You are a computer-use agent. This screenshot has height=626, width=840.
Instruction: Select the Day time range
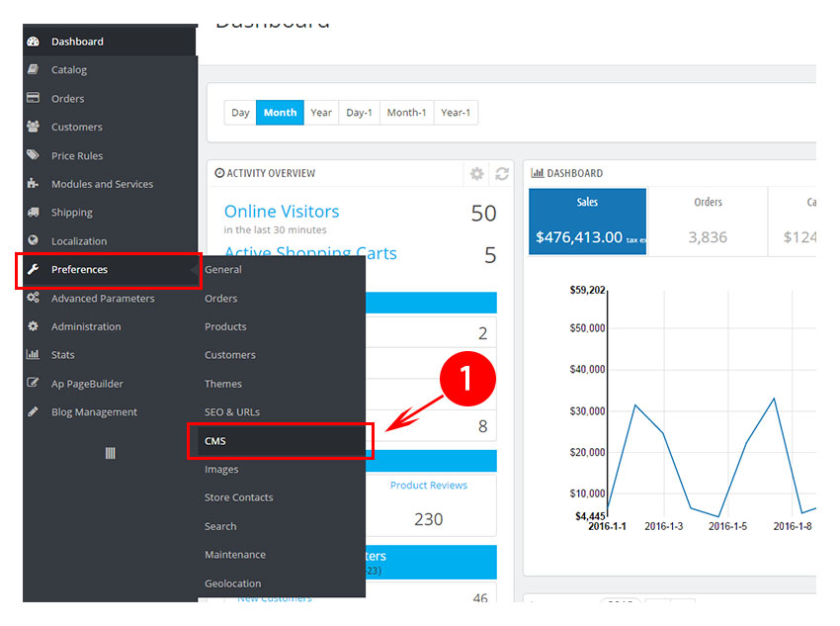pos(240,113)
